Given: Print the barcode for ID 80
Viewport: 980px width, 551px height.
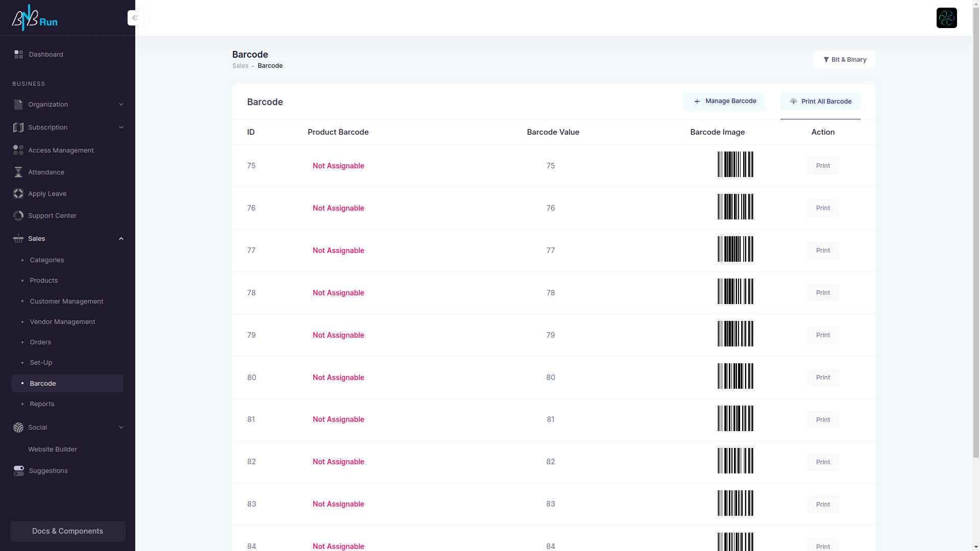Looking at the screenshot, I should (x=823, y=378).
